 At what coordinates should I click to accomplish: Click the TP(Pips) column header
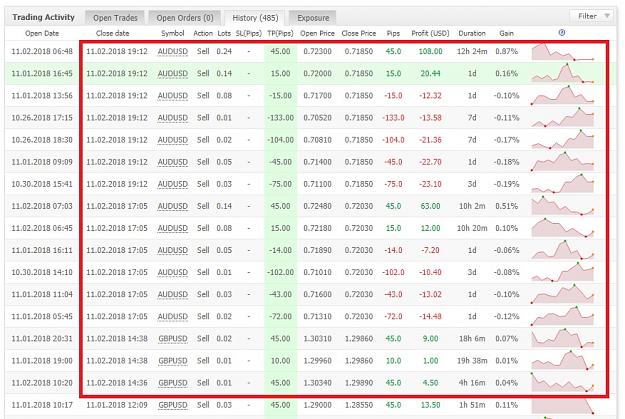[280, 33]
